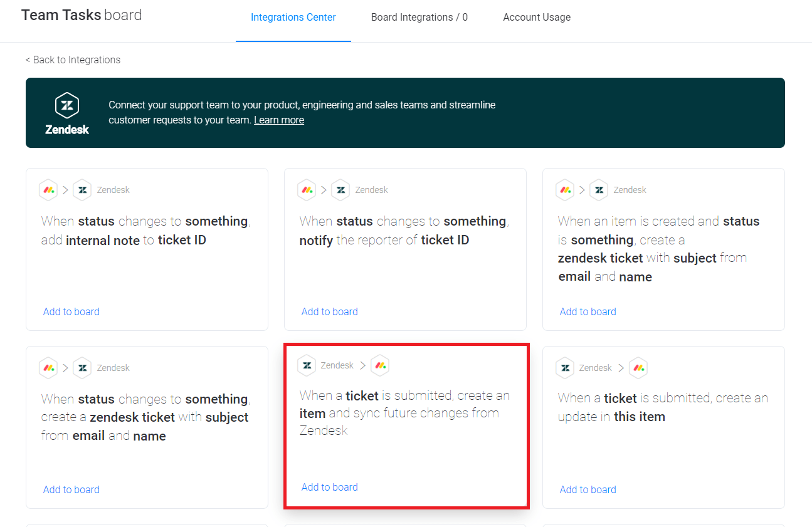Switch to Board Integrations / 0 tab
812x527 pixels.
(419, 18)
